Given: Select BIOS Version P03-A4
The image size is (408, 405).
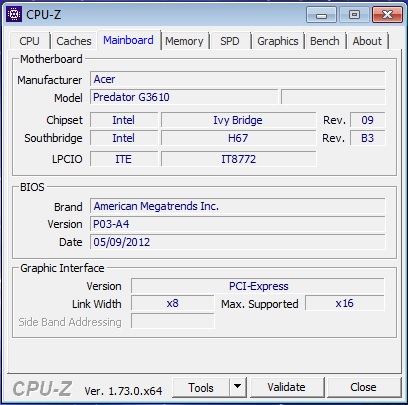Looking at the screenshot, I should 237,224.
